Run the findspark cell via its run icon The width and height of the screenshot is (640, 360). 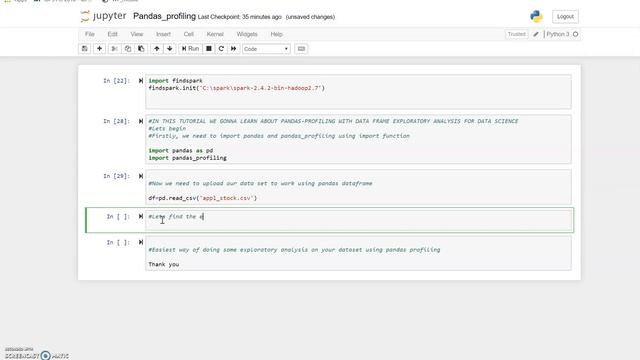140,81
